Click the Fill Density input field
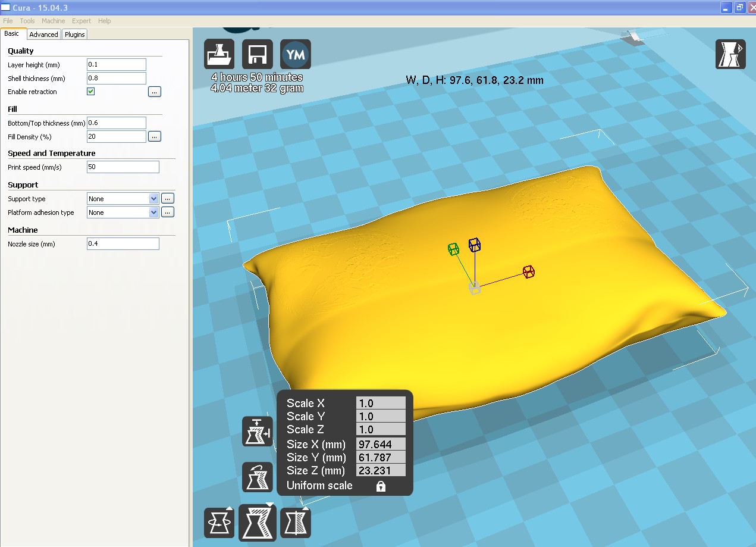The height and width of the screenshot is (547, 756). [x=117, y=136]
